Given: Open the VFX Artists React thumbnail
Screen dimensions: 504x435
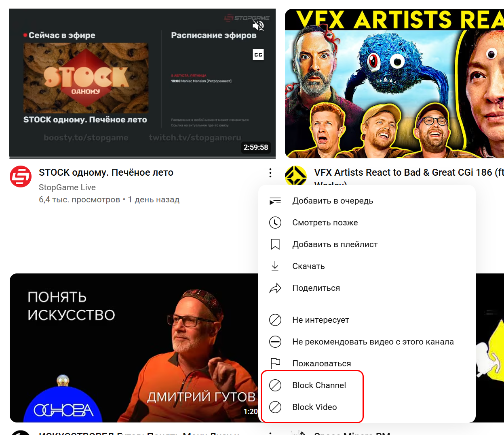Looking at the screenshot, I should (x=394, y=83).
